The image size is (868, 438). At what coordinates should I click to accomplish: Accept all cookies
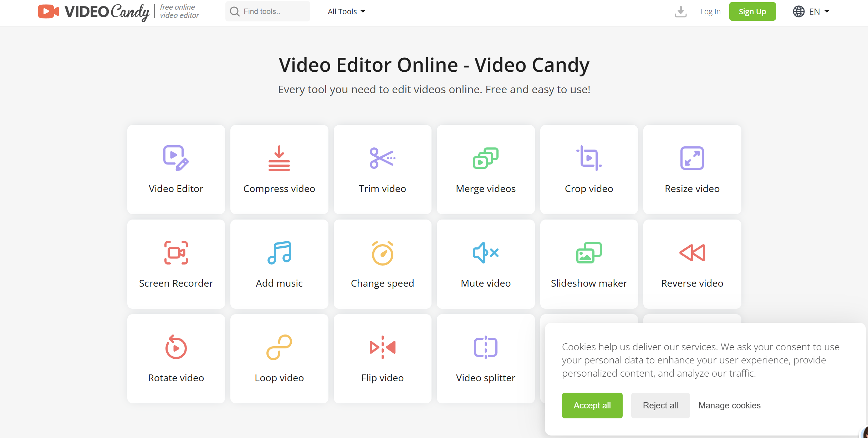pos(592,406)
